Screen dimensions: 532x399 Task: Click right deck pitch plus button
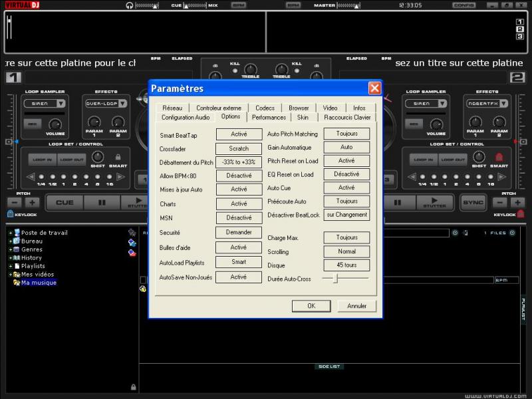pos(518,202)
